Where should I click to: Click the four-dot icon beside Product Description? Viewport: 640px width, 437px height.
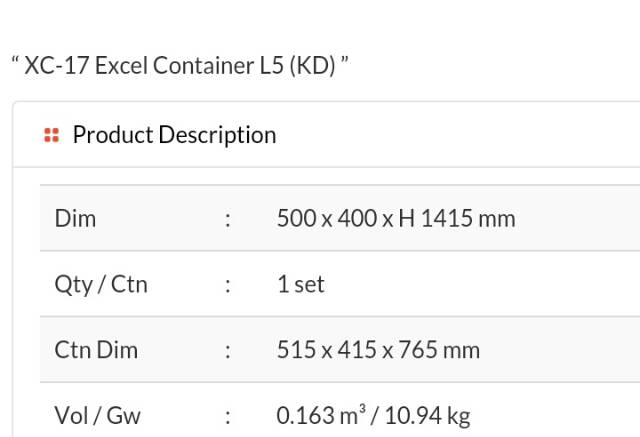[52, 135]
